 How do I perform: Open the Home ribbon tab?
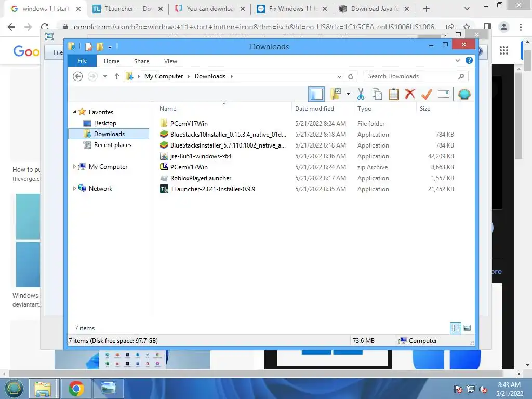point(112,61)
